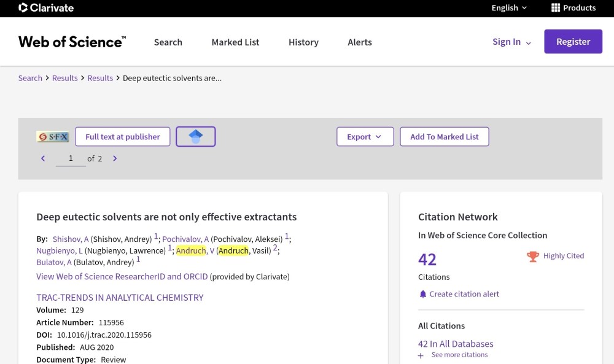This screenshot has width=614, height=364.
Task: Open author link Shishov, A
Action: coord(71,239)
